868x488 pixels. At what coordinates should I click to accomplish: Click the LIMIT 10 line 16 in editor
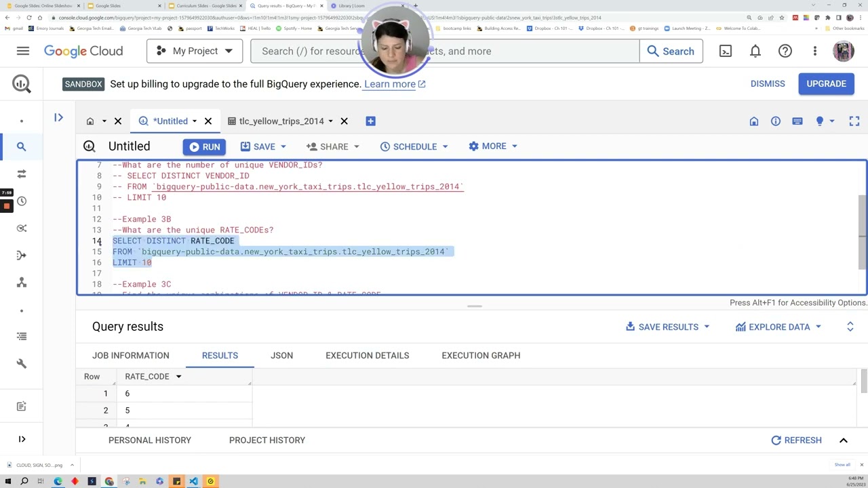132,262
